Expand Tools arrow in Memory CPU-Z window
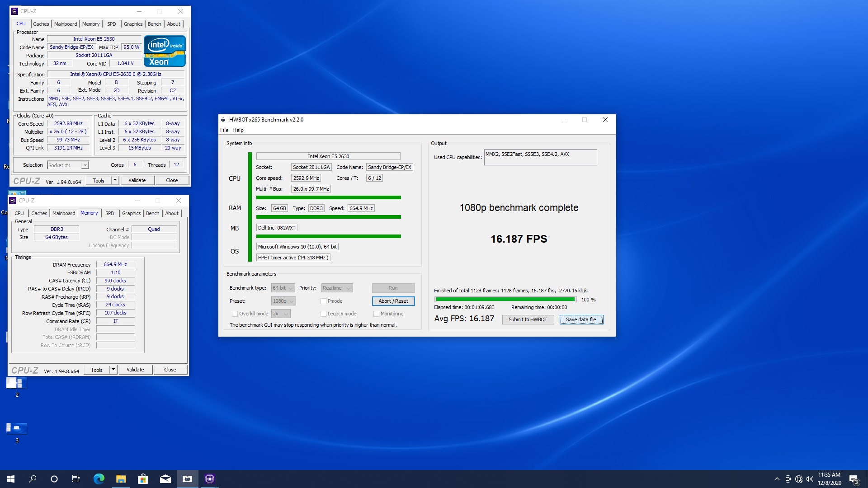The height and width of the screenshot is (488, 868). click(x=113, y=370)
